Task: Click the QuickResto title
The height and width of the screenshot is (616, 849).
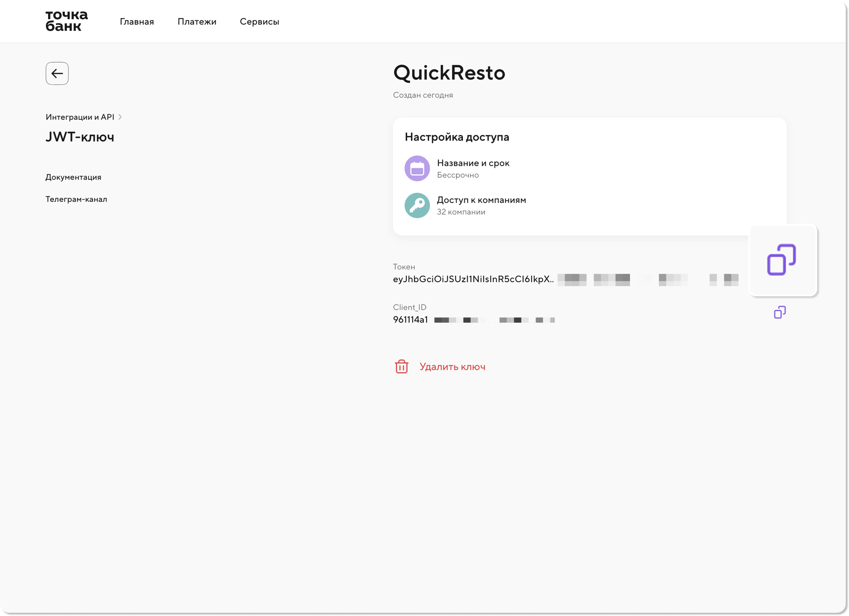Action: [x=449, y=73]
